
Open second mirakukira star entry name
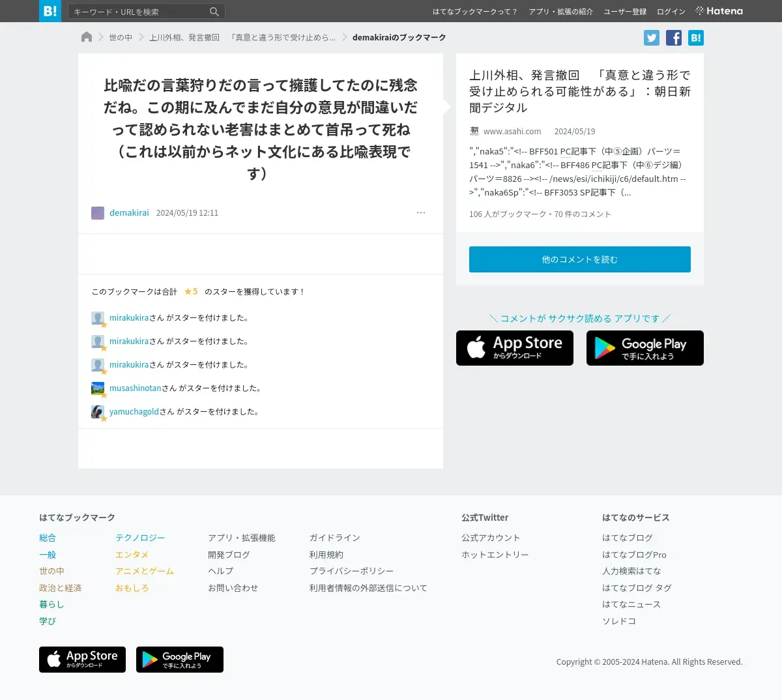[129, 342]
